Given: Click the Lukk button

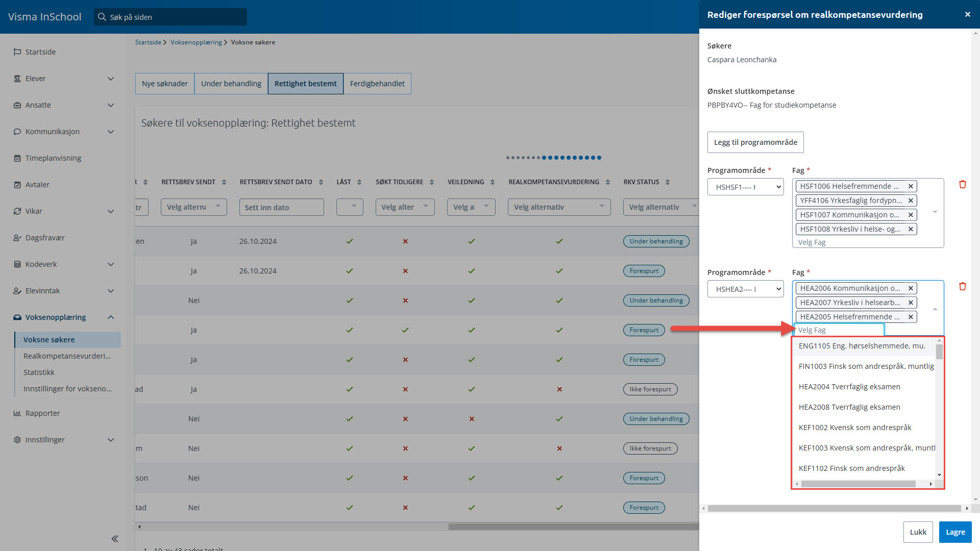Looking at the screenshot, I should 918,532.
